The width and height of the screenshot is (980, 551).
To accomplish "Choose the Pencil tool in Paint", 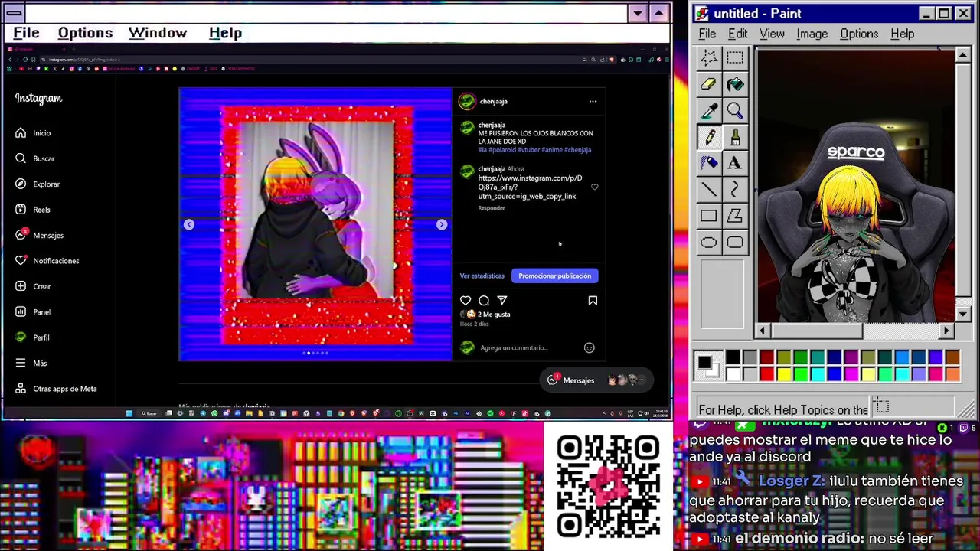I will tap(709, 137).
